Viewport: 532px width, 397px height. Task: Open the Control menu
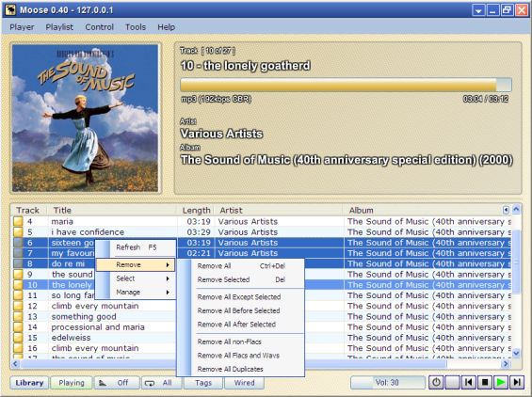point(99,27)
